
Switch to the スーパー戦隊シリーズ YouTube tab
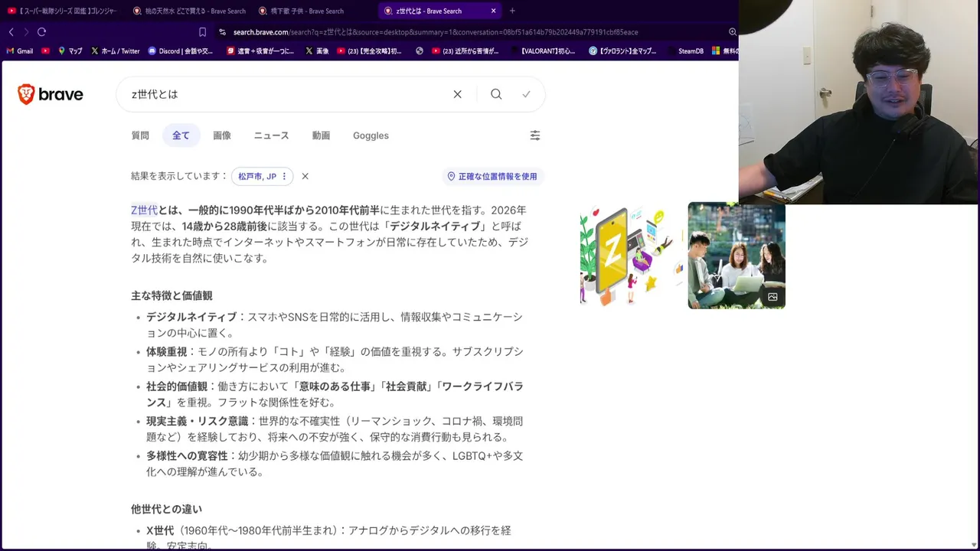click(x=63, y=11)
